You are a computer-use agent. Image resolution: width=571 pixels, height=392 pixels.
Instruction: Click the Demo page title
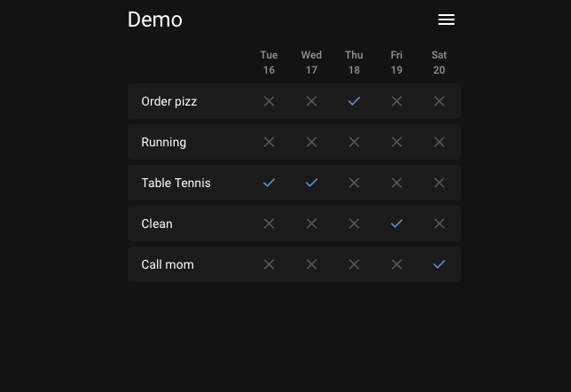pyautogui.click(x=155, y=20)
